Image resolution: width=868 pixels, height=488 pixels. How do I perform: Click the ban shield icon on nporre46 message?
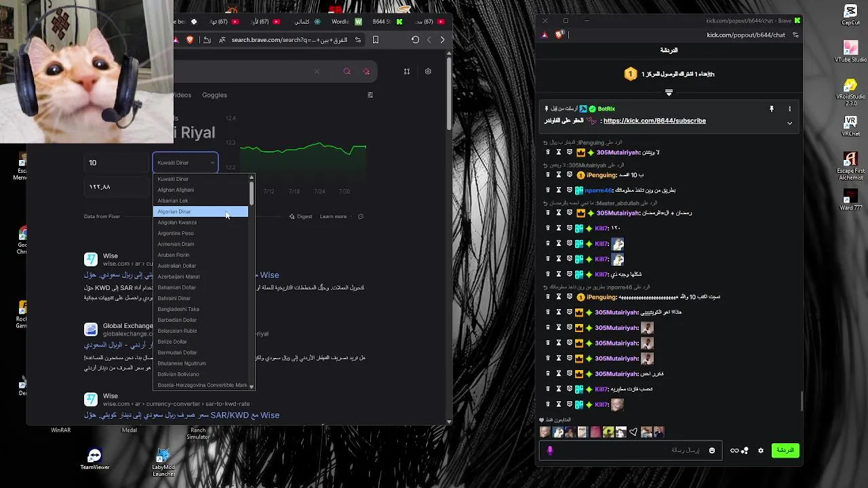tap(570, 190)
